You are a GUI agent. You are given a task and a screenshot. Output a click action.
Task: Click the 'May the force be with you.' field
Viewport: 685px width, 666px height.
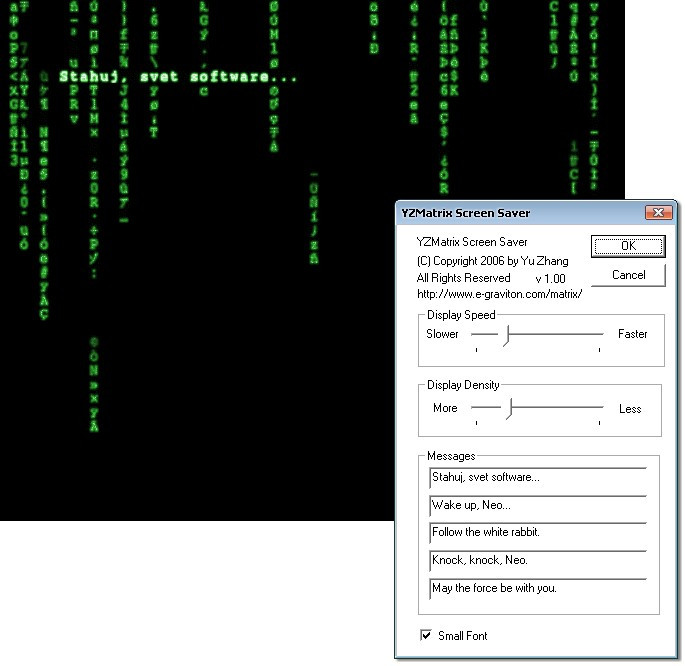coord(538,588)
